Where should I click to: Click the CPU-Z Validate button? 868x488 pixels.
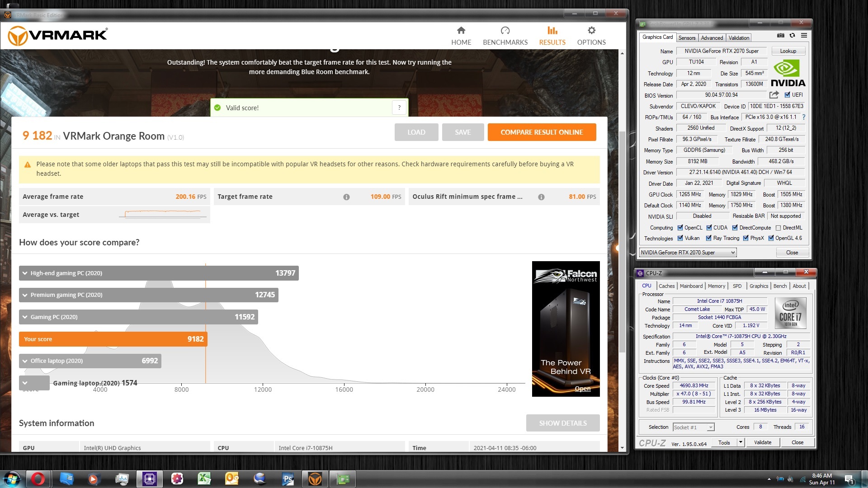tap(762, 442)
